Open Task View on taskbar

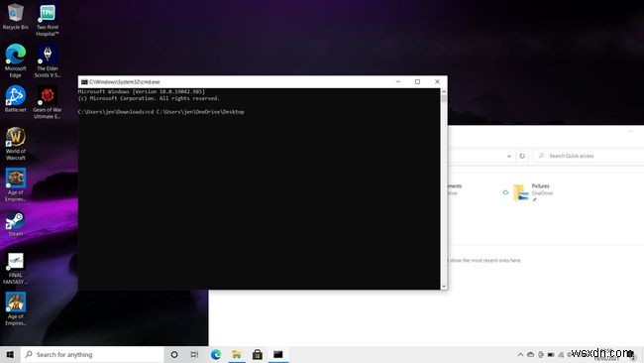194,354
